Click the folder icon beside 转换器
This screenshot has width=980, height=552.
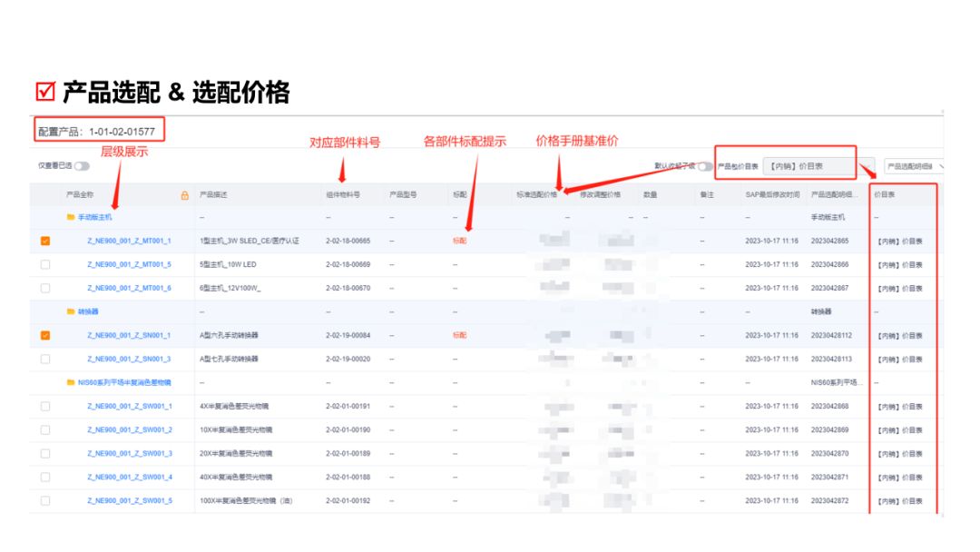coord(71,311)
